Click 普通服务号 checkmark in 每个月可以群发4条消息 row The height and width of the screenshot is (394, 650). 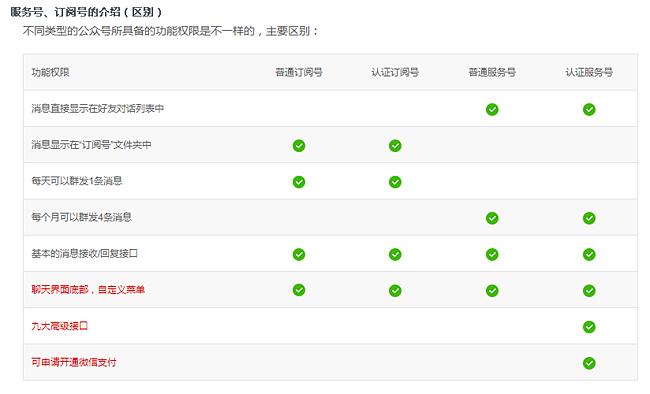pyautogui.click(x=492, y=218)
